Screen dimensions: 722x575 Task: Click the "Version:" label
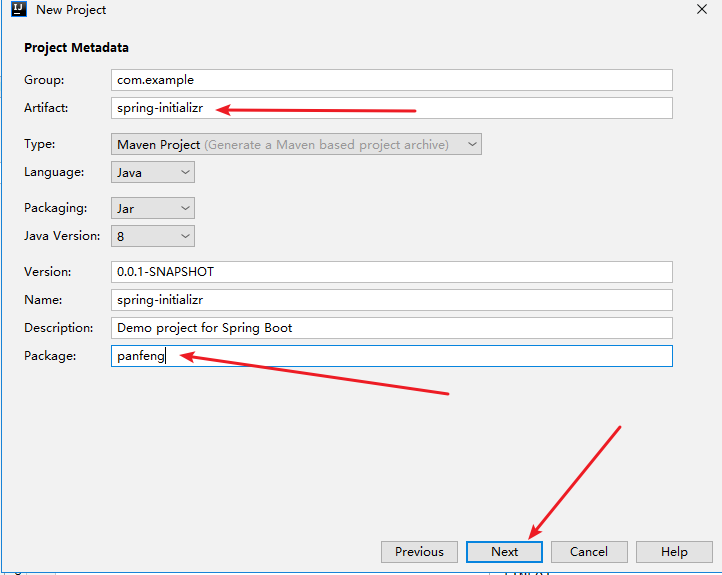(47, 272)
